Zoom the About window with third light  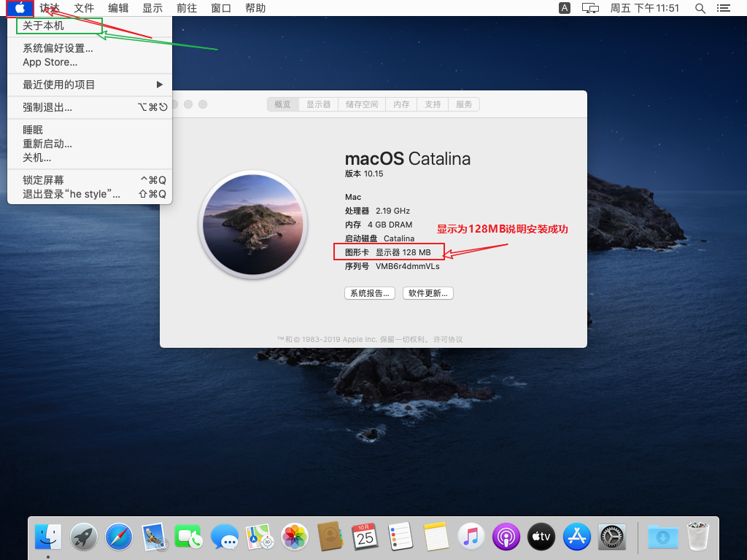tap(203, 104)
